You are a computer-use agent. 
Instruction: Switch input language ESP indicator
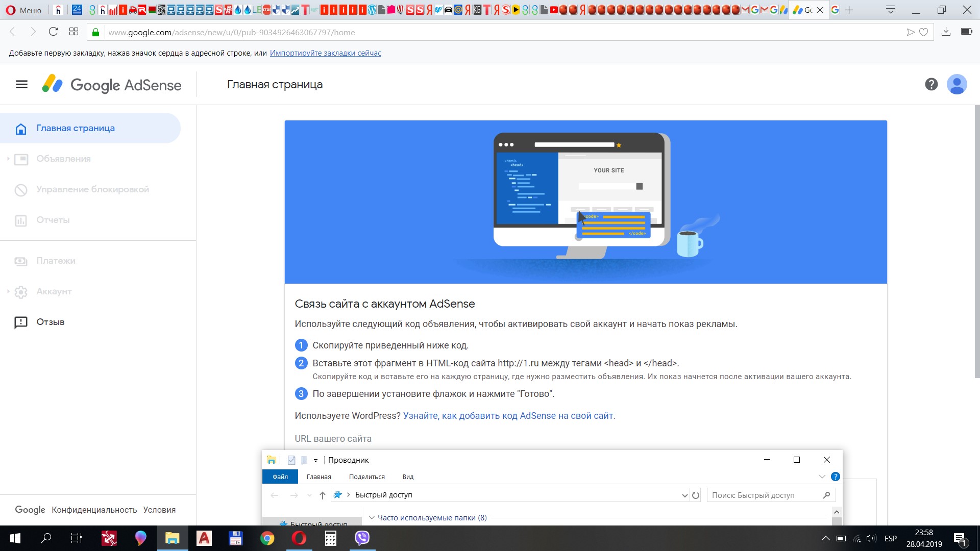click(x=891, y=538)
